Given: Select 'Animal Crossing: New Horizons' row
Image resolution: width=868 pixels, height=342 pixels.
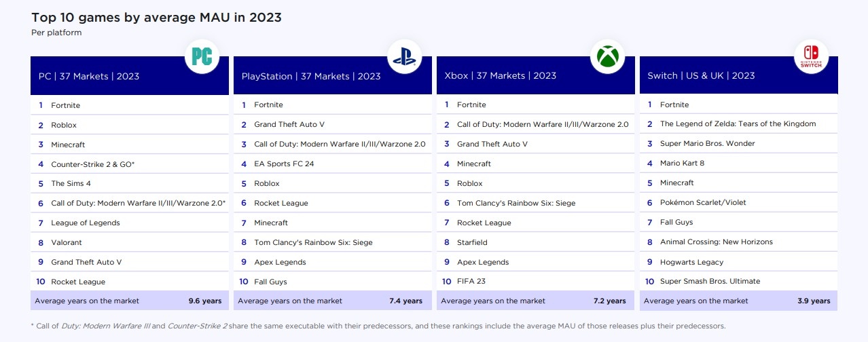Looking at the screenshot, I should tap(738, 242).
